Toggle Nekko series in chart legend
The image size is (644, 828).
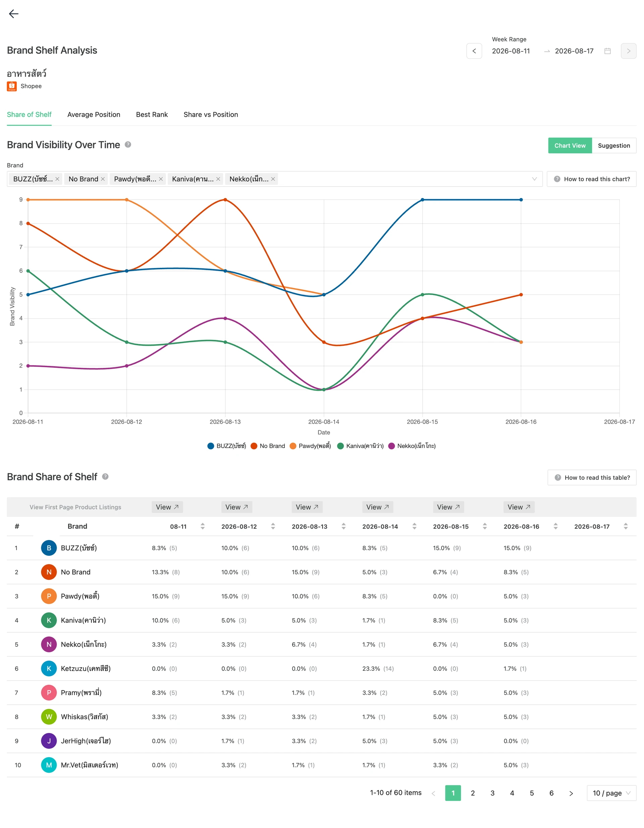pyautogui.click(x=412, y=446)
